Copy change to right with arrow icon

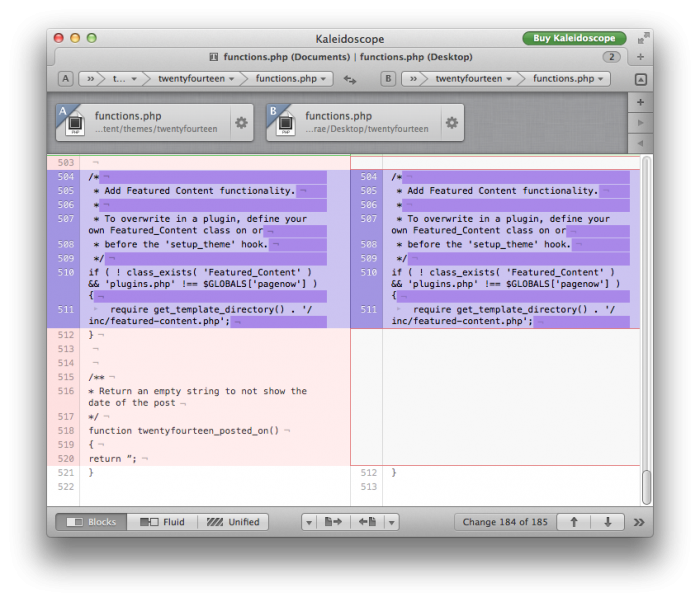tap(333, 522)
